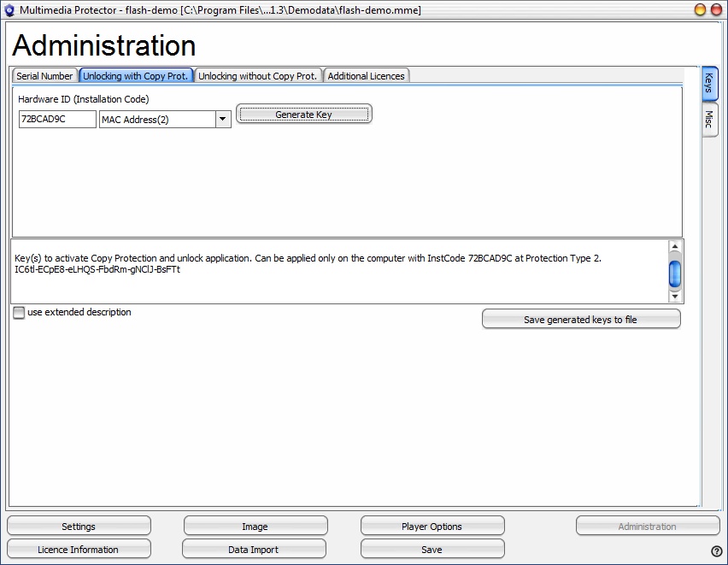Select the Unlocking with Copy Prot. tab
Screen dimensions: 728x565
point(135,76)
